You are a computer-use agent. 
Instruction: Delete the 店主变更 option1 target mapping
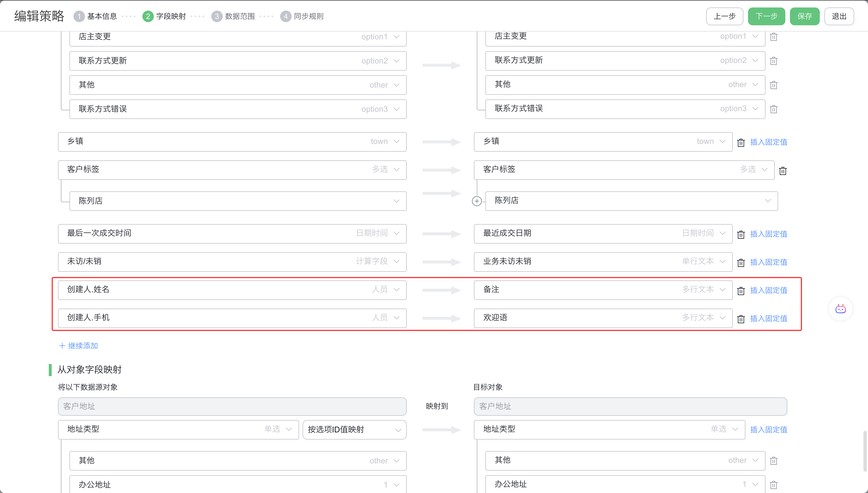pos(774,36)
